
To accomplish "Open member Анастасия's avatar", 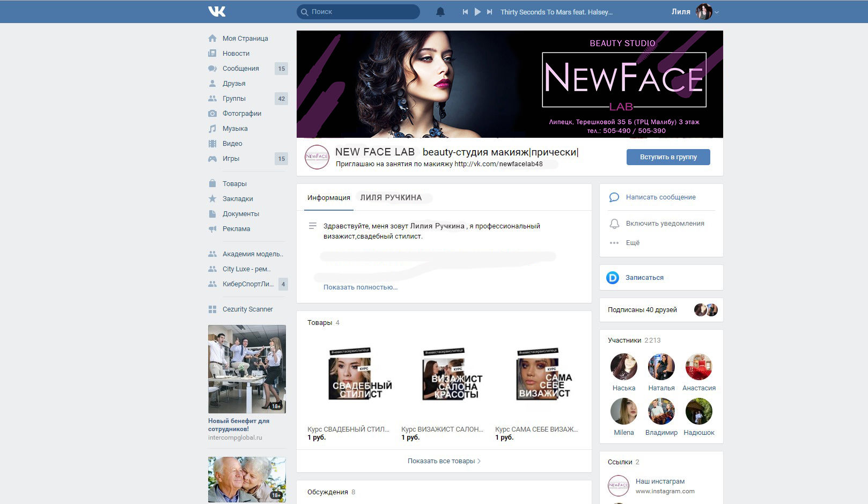I will click(699, 367).
